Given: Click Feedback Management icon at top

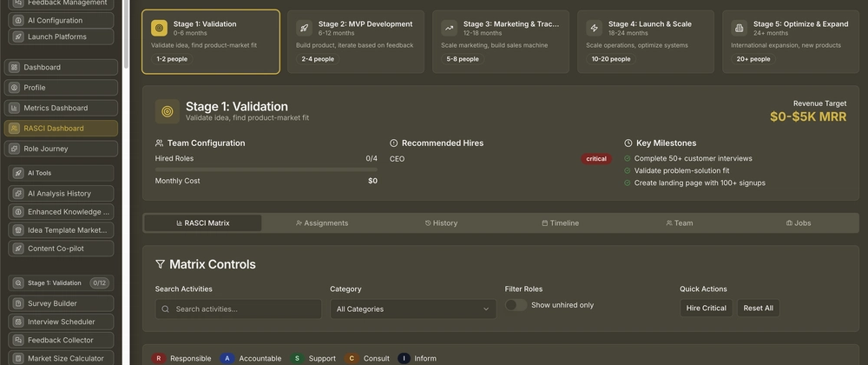Looking at the screenshot, I should [x=18, y=3].
